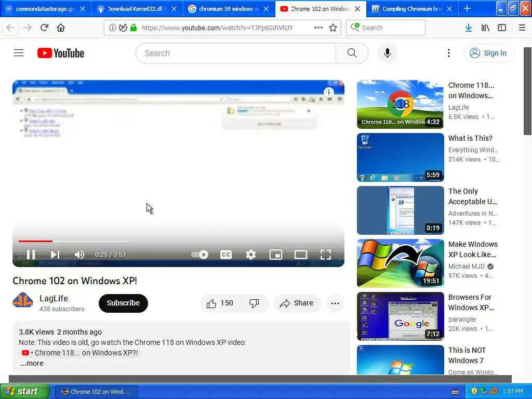
Task: Open Browsers For Windows XP video title
Action: click(471, 302)
